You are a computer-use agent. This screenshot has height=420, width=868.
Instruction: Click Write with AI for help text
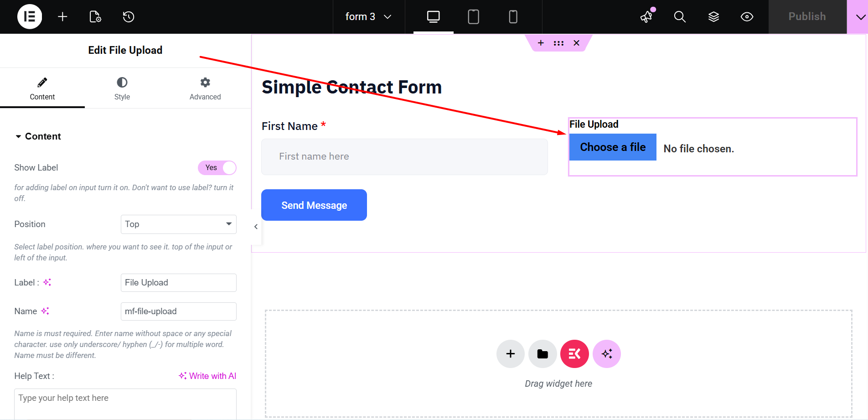(207, 376)
